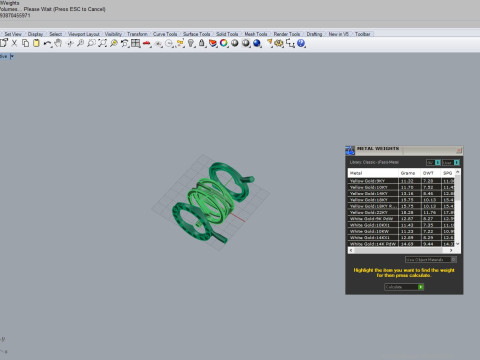This screenshot has height=360, width=480.
Task: Click the red car Show/Hide icon
Action: click(x=146, y=43)
